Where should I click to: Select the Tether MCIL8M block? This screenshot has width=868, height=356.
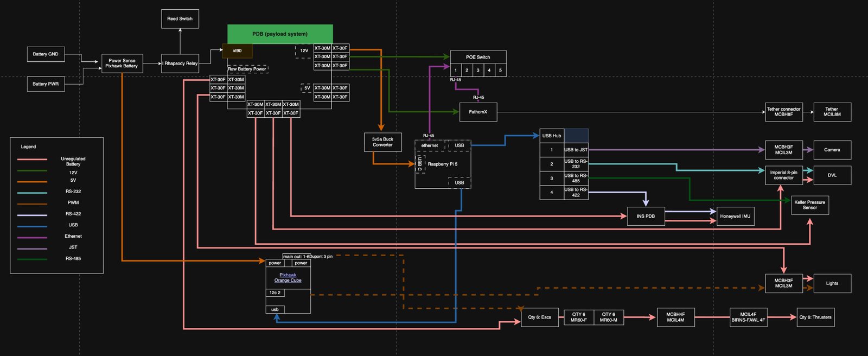point(832,112)
